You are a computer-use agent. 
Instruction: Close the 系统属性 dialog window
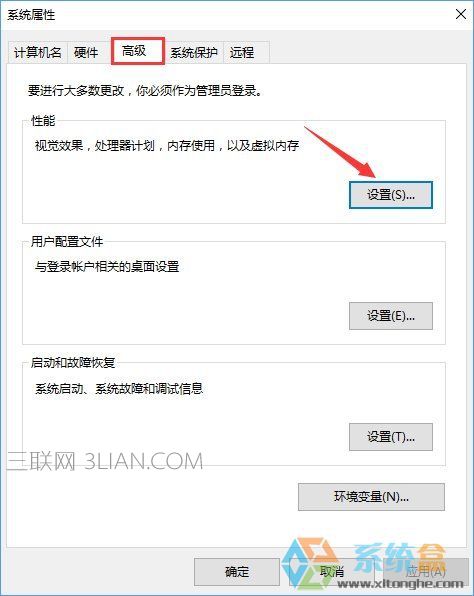coord(461,14)
